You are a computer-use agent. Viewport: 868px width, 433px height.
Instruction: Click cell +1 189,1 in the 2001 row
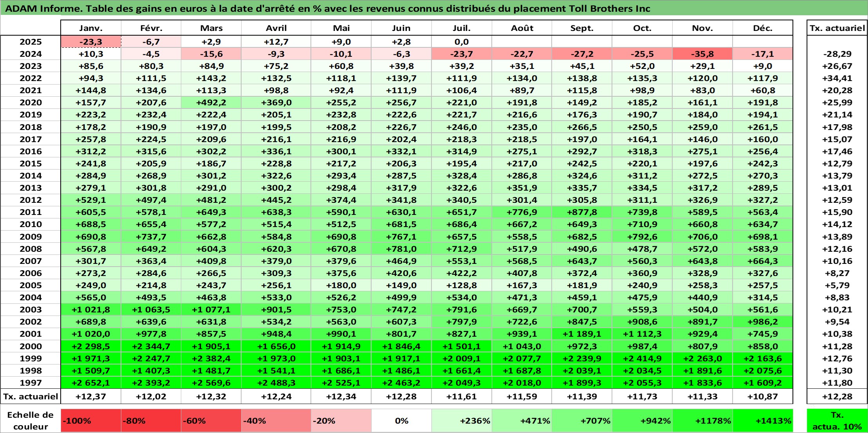(x=582, y=334)
